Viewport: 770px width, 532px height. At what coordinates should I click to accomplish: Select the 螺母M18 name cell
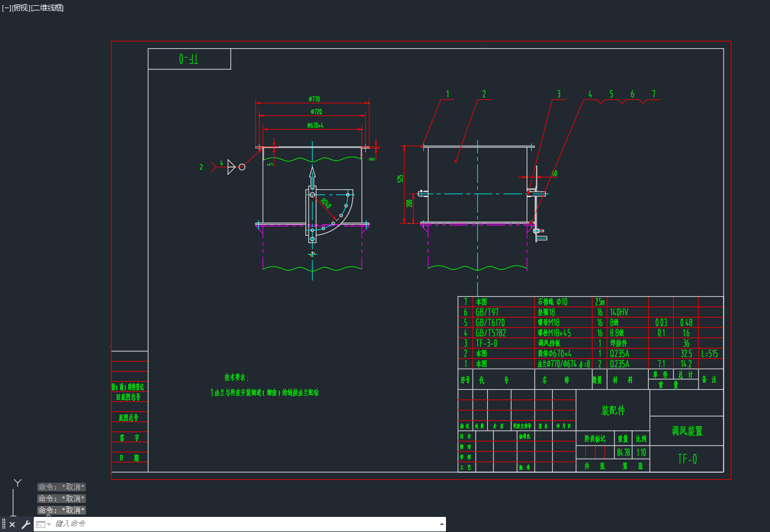pyautogui.click(x=548, y=322)
